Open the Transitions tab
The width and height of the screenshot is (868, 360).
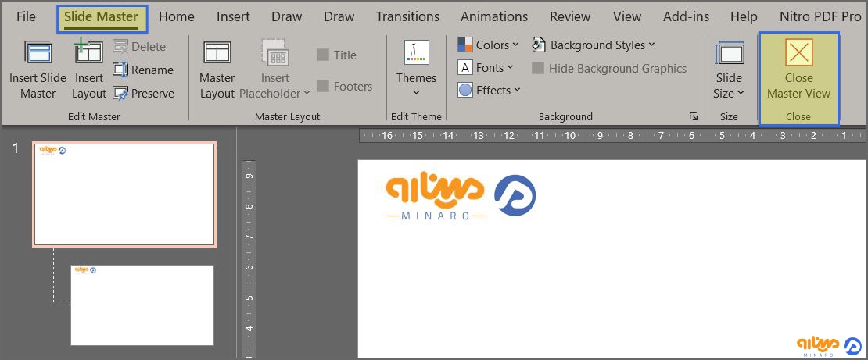408,16
